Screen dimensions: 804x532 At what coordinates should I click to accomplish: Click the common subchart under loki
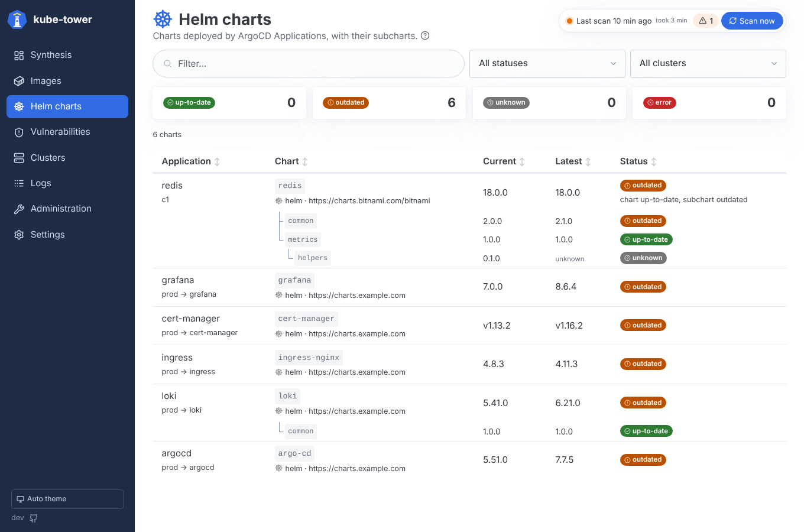point(301,431)
